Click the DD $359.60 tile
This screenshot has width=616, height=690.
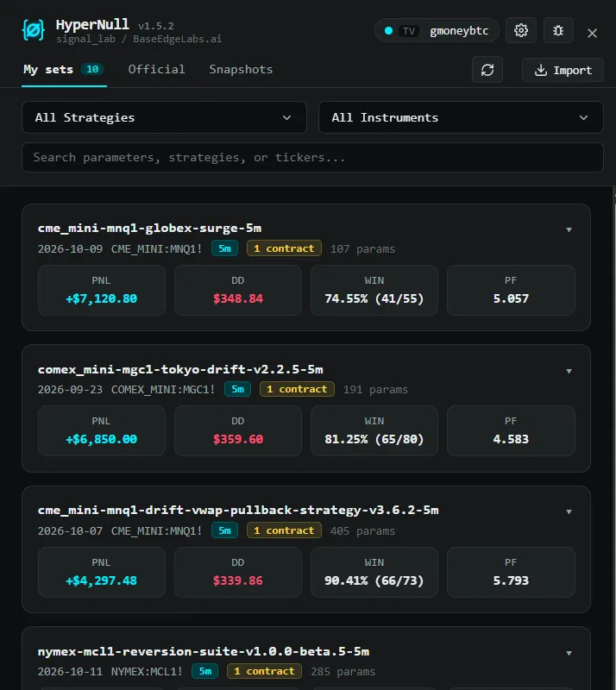click(x=238, y=430)
